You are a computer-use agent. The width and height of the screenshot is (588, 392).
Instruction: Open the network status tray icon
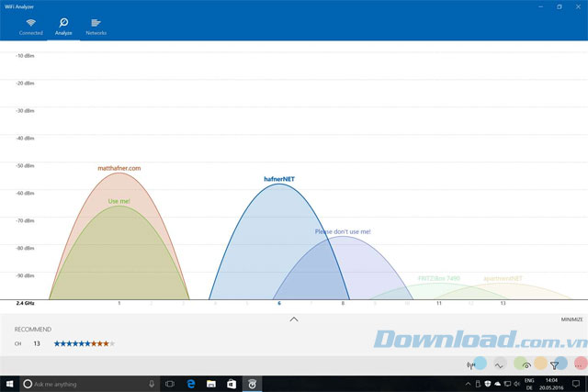(x=507, y=384)
